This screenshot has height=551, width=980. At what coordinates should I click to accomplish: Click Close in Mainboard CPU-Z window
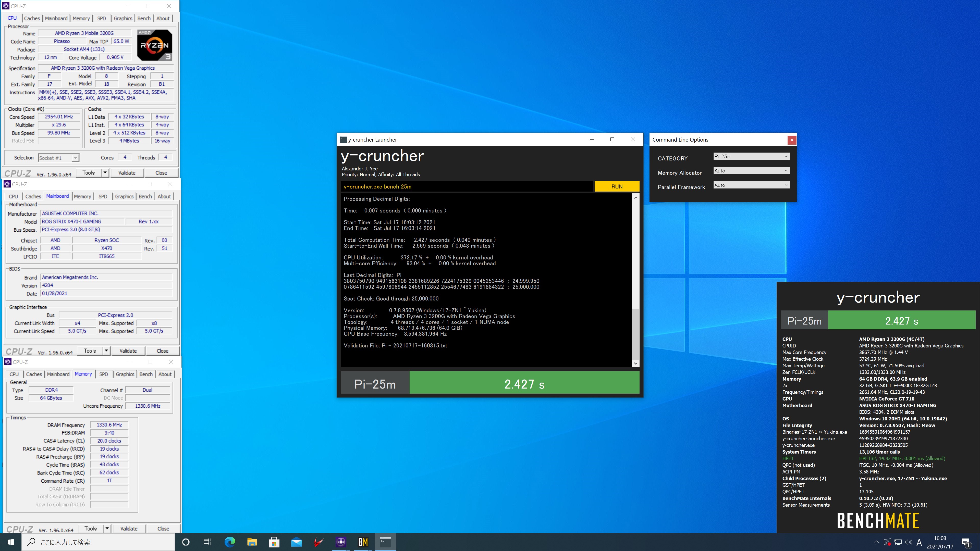point(163,350)
